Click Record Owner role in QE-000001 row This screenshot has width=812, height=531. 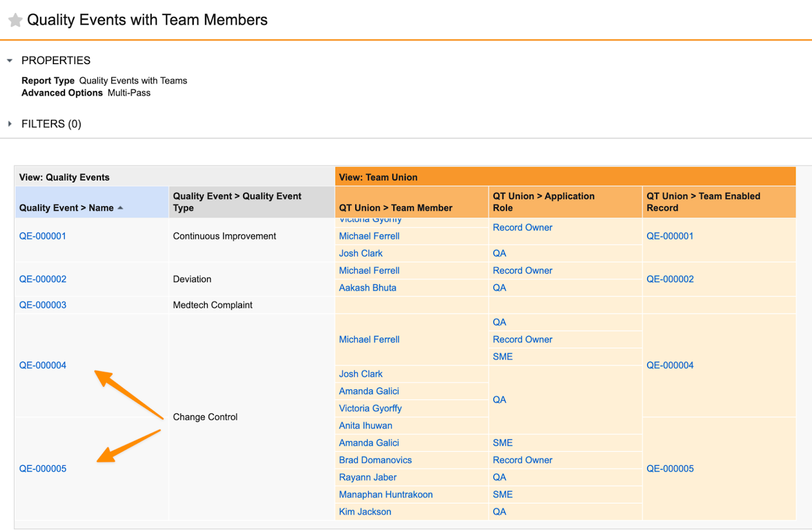pyautogui.click(x=522, y=227)
